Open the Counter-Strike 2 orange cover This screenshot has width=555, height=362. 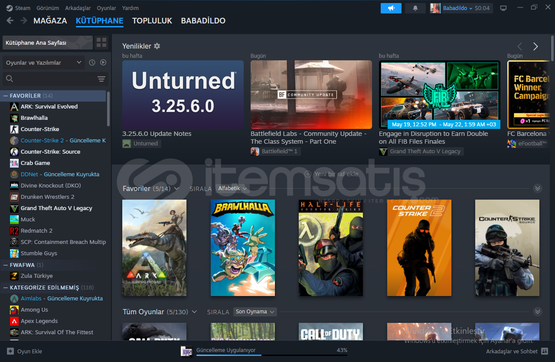pos(419,248)
